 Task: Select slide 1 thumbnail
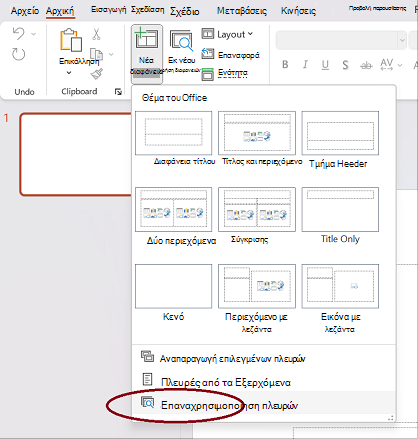pos(76,154)
